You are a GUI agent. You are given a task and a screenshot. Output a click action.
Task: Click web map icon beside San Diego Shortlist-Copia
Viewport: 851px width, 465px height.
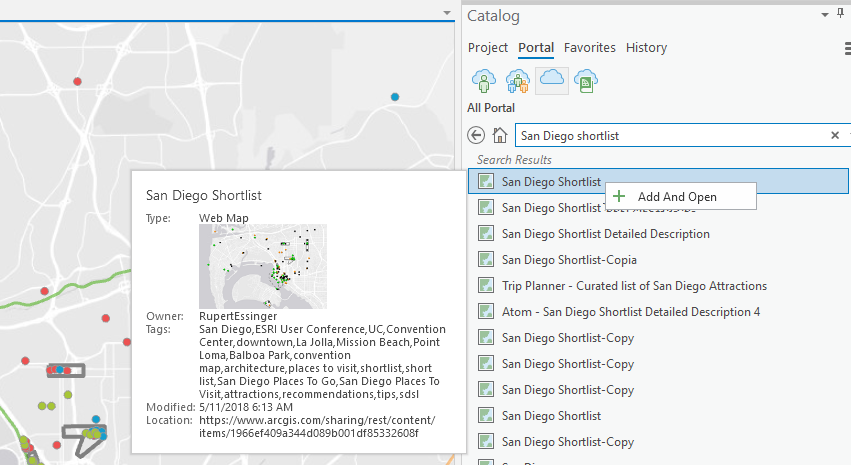(486, 259)
